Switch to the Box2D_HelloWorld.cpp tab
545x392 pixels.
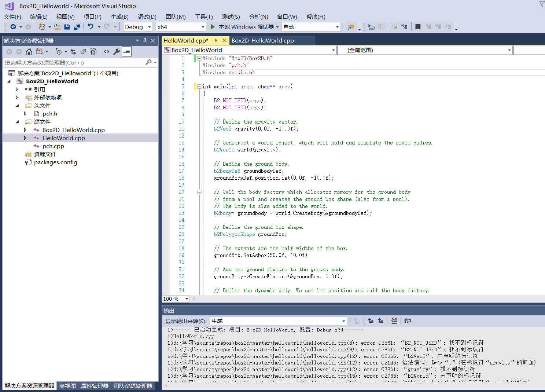(x=262, y=41)
